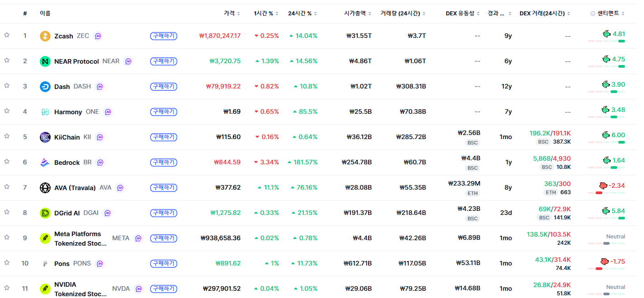Open the Meta Platforms Tokenized Stock link

pyautogui.click(x=80, y=238)
